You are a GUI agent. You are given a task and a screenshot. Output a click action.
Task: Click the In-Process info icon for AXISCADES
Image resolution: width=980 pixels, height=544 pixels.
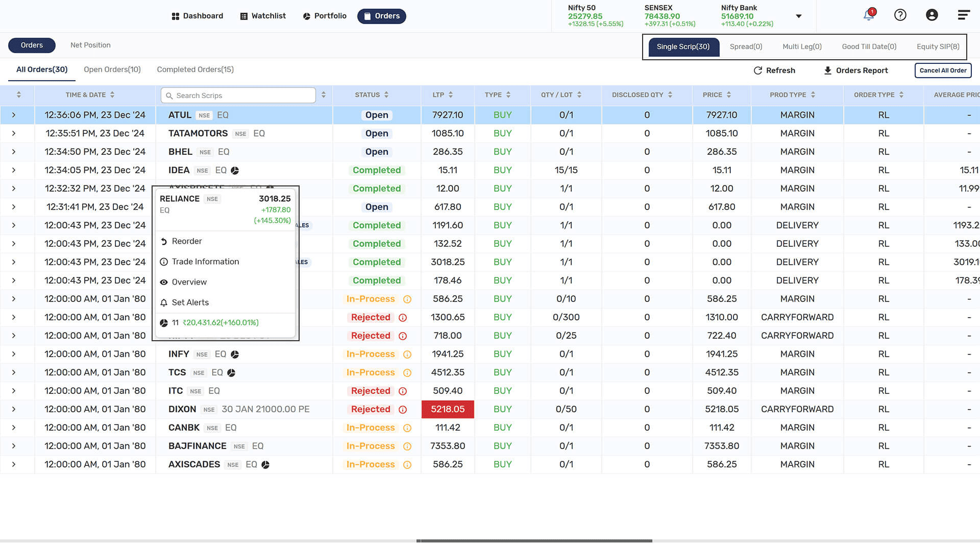point(407,465)
